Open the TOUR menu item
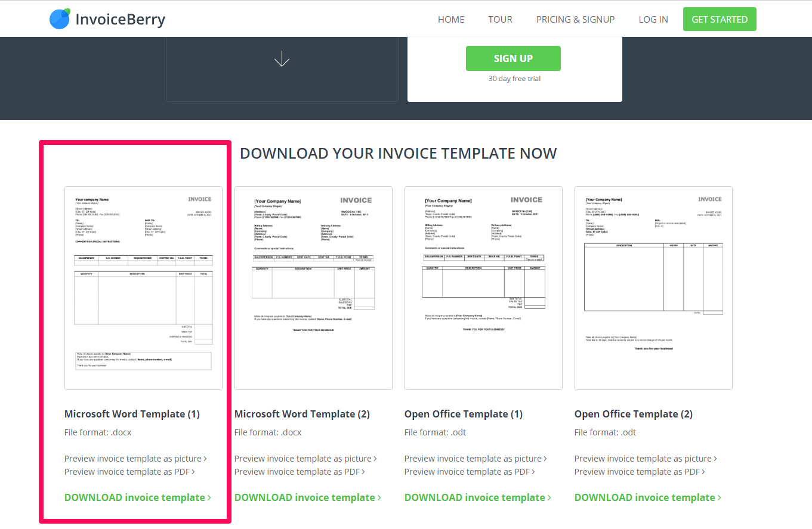Image resolution: width=812 pixels, height=529 pixels. (x=500, y=19)
